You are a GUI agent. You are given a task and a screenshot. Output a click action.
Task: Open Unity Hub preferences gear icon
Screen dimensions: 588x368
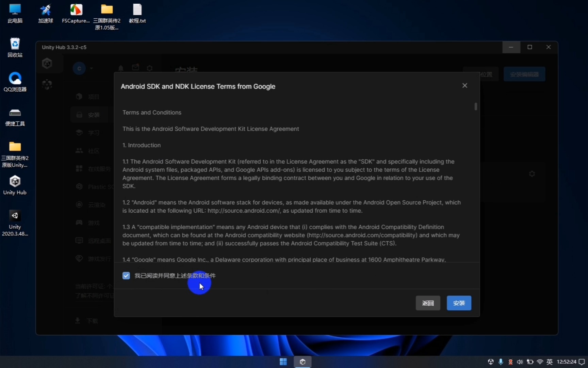tap(150, 68)
